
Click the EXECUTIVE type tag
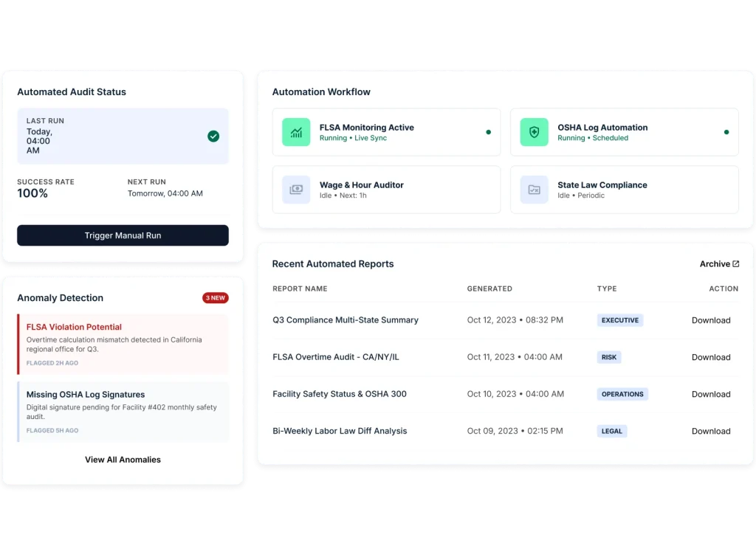(619, 320)
